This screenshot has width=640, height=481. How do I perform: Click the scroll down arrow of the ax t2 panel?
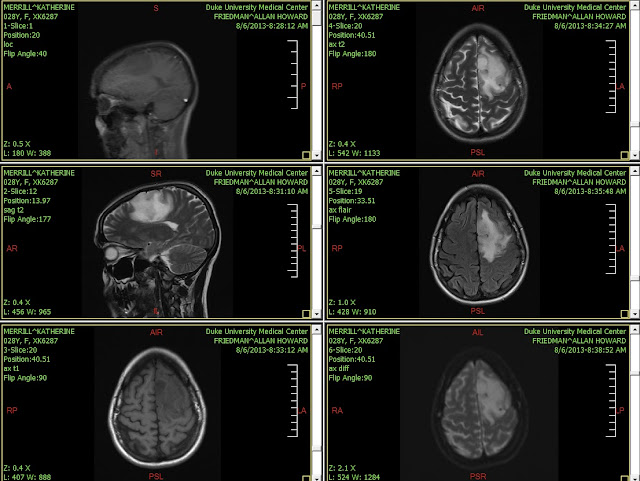click(635, 155)
